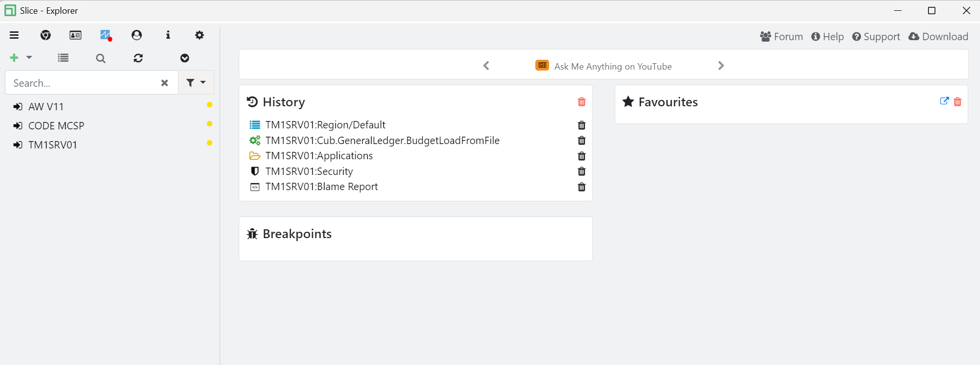Open the user account icon
Screen dimensions: 980x365
click(x=137, y=35)
